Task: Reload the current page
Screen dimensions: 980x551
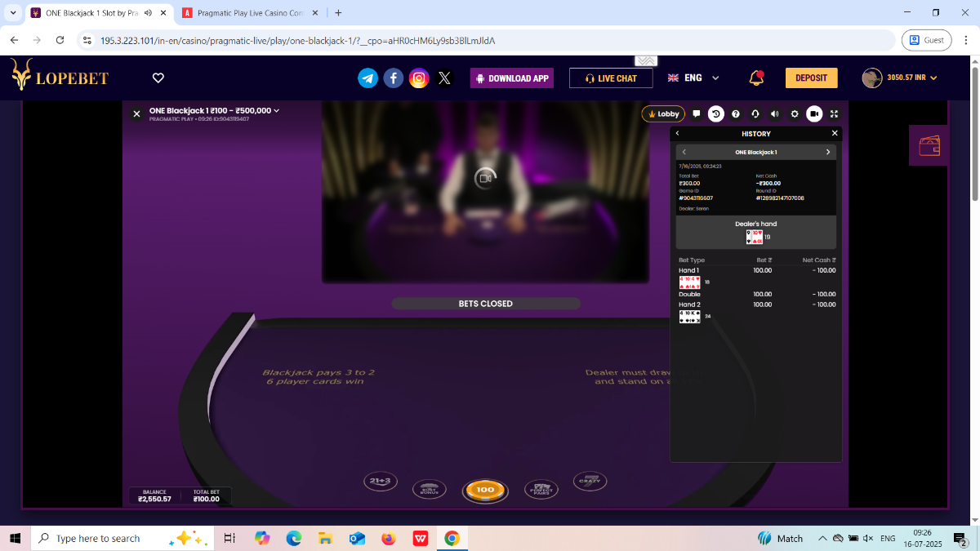Action: click(60, 40)
